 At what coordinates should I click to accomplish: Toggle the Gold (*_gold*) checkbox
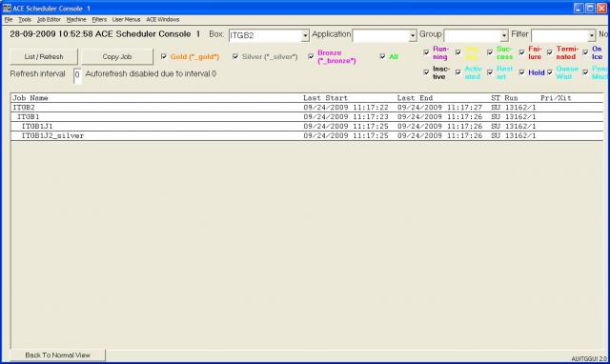(x=164, y=56)
